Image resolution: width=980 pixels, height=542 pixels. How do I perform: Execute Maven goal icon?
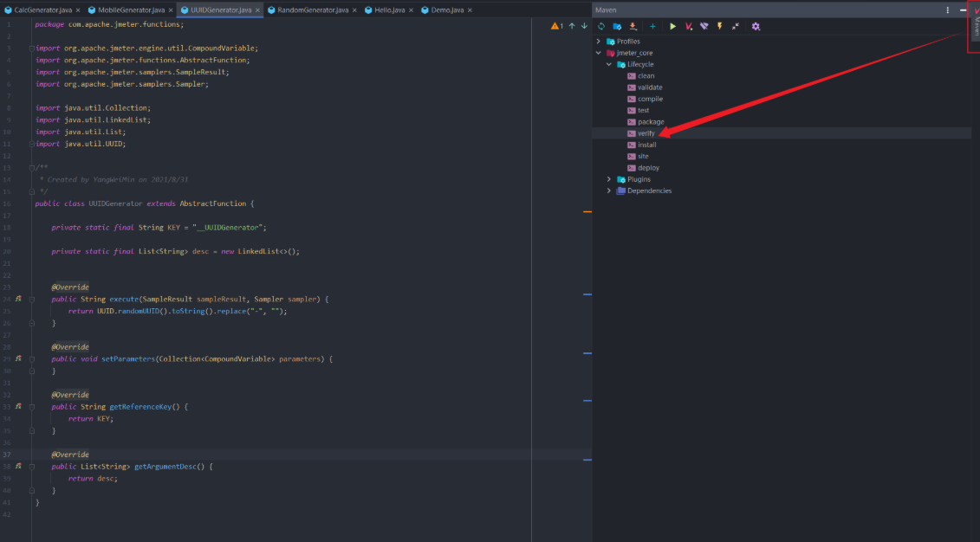[689, 26]
